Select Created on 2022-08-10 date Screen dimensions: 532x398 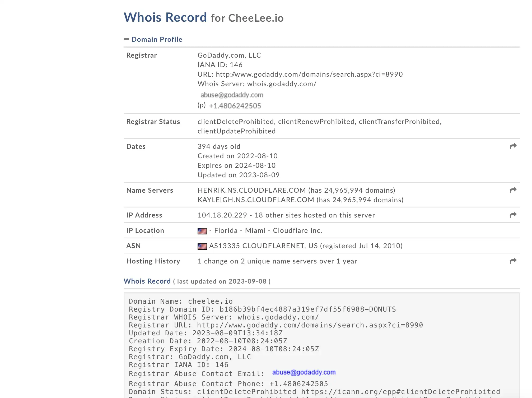click(237, 156)
